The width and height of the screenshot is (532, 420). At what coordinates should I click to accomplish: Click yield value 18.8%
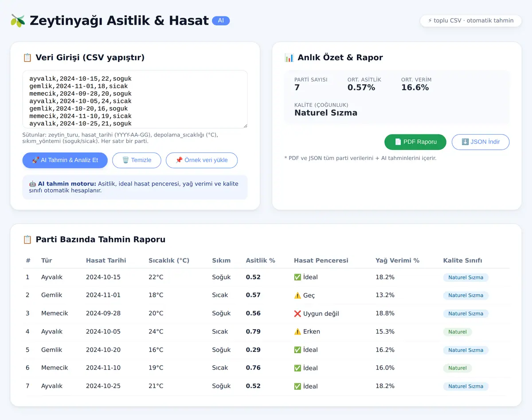tap(385, 314)
